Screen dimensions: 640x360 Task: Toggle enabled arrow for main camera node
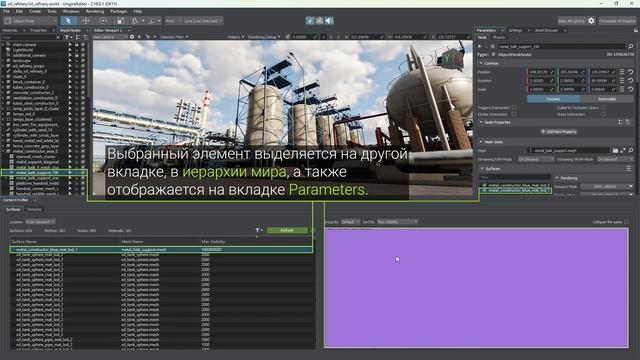click(x=70, y=44)
